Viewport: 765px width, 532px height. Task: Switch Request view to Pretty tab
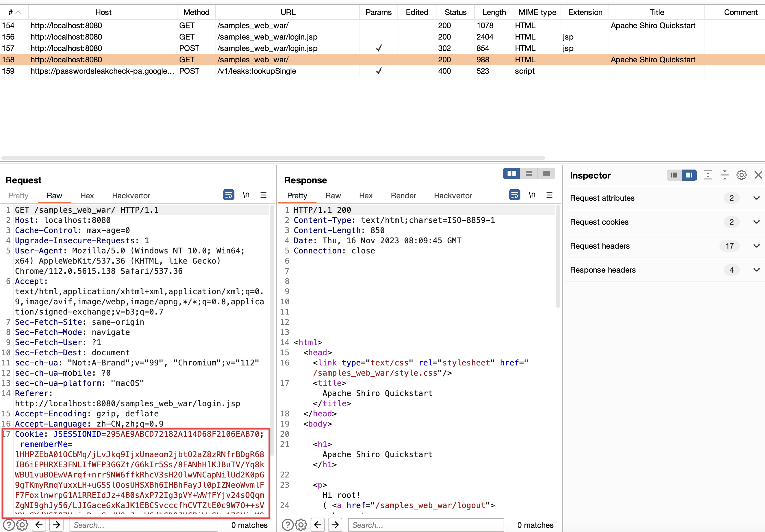[x=18, y=196]
